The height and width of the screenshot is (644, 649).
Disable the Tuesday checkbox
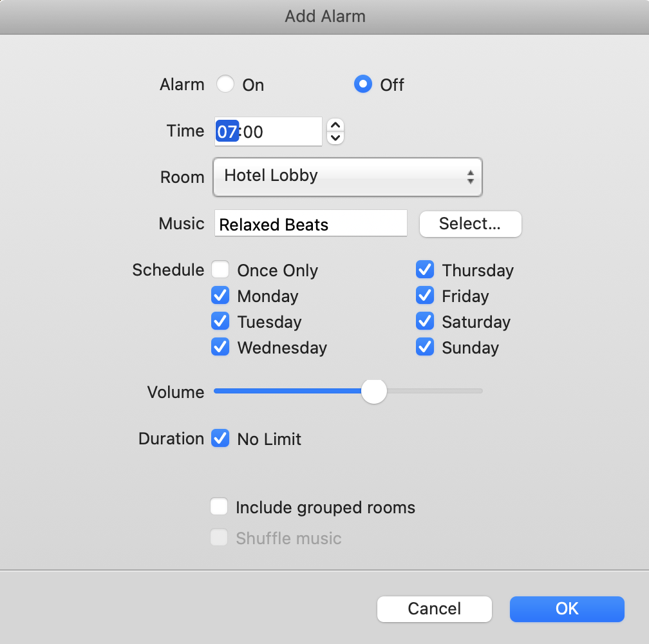220,321
